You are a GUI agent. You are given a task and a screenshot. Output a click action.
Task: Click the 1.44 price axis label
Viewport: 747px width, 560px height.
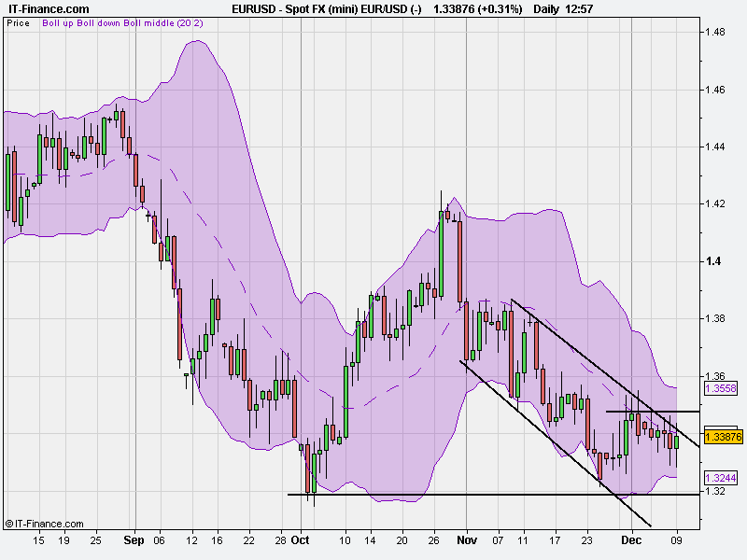click(x=714, y=147)
